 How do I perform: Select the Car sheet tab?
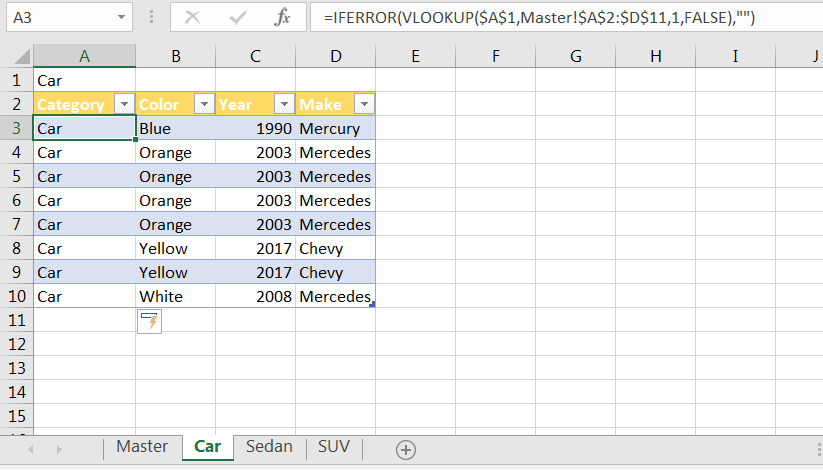pyautogui.click(x=208, y=447)
